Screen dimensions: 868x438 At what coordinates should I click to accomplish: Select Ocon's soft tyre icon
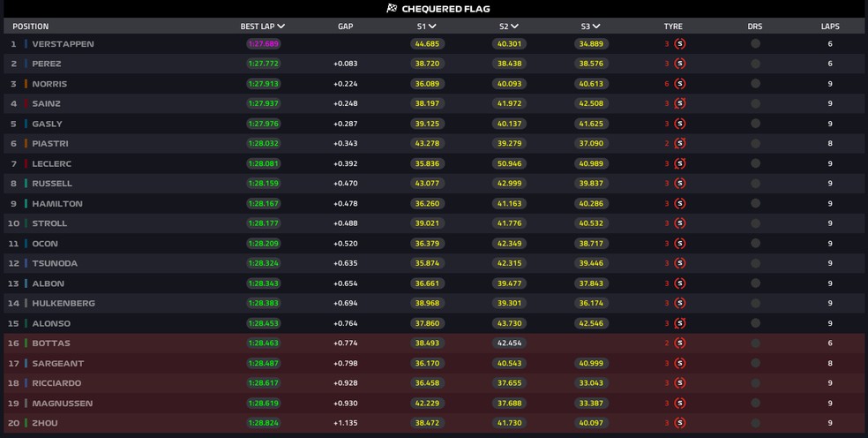680,244
